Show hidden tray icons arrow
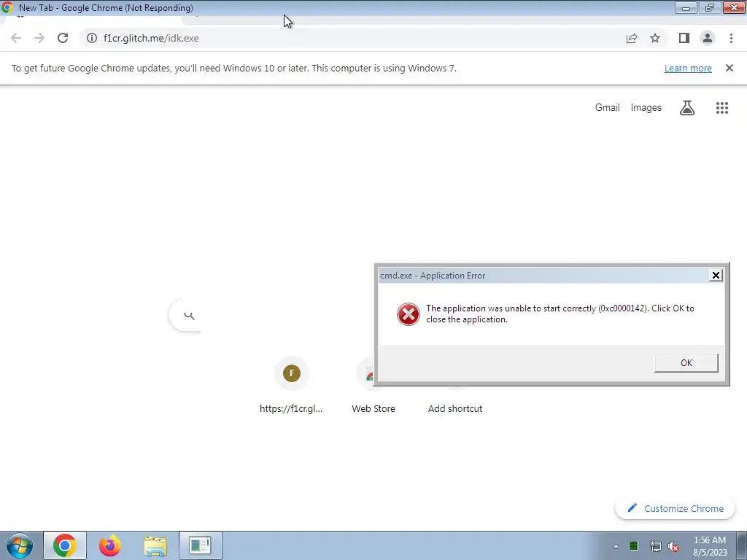This screenshot has width=747, height=560. [616, 547]
